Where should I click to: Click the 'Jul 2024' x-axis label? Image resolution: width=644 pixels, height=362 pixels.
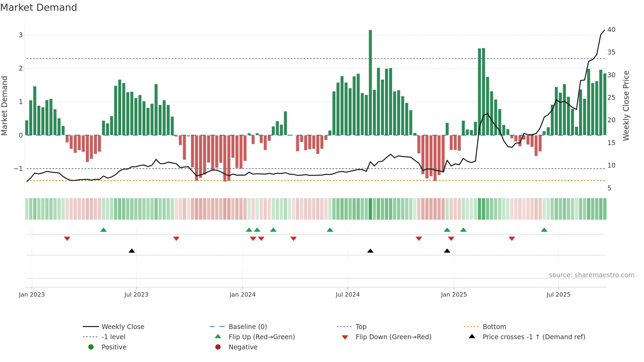coord(347,294)
